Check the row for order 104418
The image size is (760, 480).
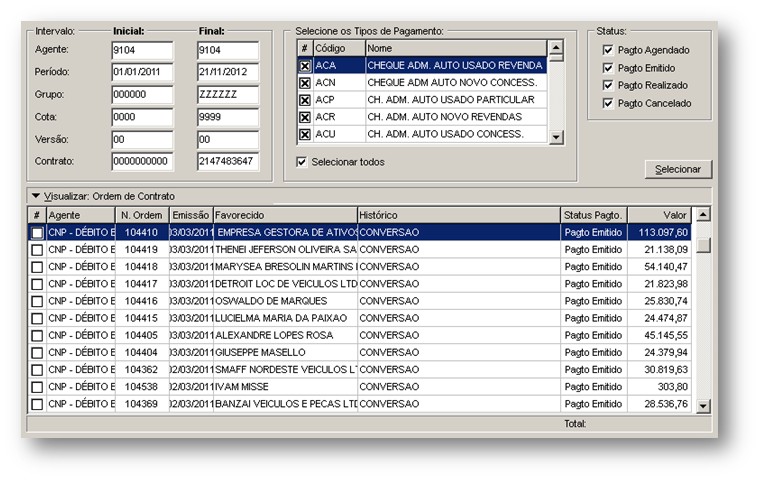click(37, 267)
